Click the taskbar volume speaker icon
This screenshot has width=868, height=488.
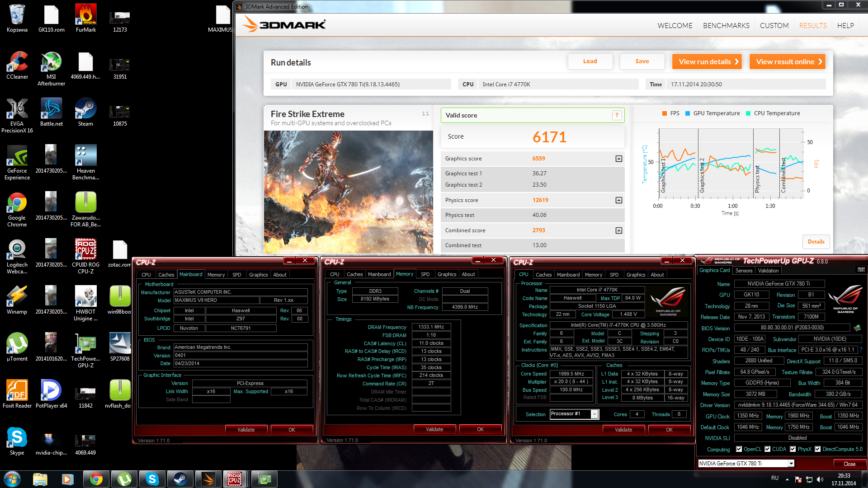pos(820,479)
